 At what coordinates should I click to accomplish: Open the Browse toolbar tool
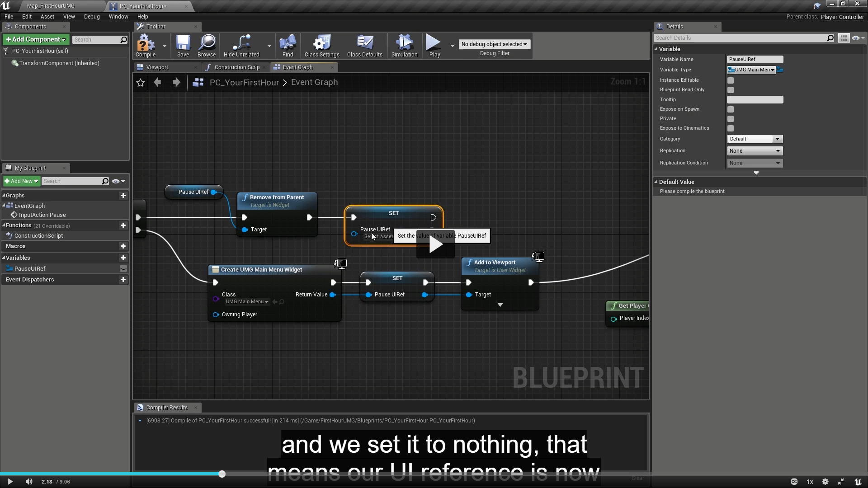(x=207, y=45)
